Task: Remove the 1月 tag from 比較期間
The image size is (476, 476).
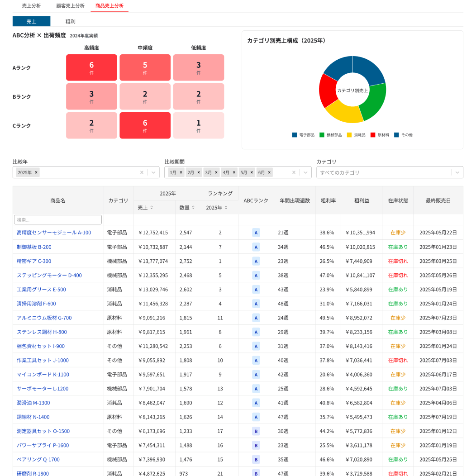Action: [x=181, y=172]
